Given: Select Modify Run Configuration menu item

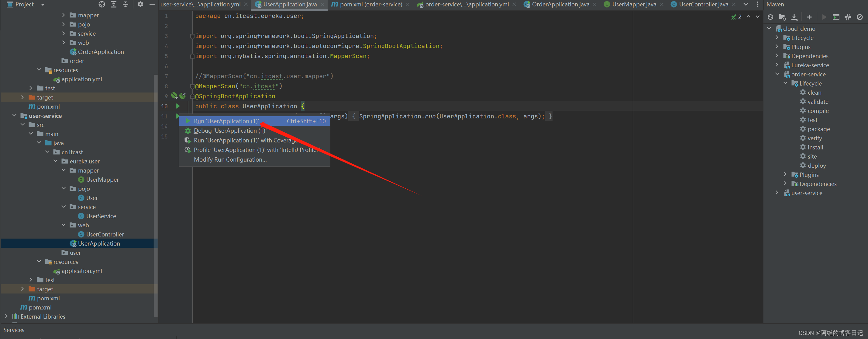Looking at the screenshot, I should pyautogui.click(x=254, y=159).
